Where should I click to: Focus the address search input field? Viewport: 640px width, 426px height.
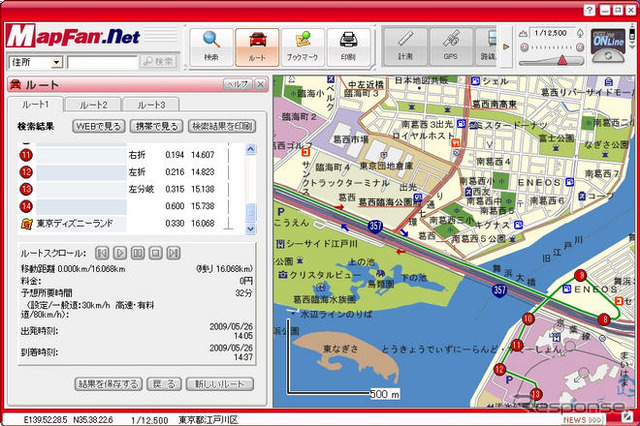(103, 62)
